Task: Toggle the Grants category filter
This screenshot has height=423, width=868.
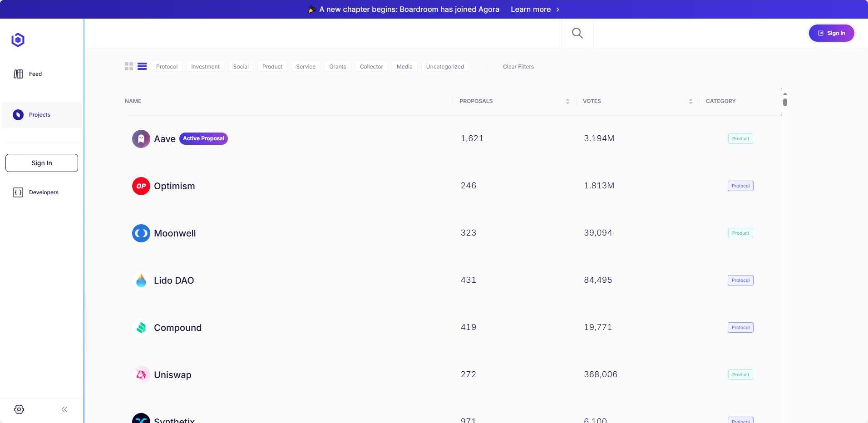Action: tap(337, 67)
